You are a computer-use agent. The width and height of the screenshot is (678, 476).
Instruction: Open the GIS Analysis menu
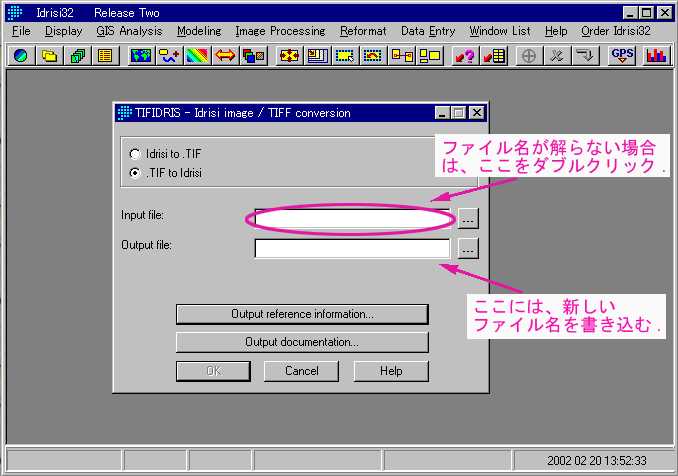129,31
